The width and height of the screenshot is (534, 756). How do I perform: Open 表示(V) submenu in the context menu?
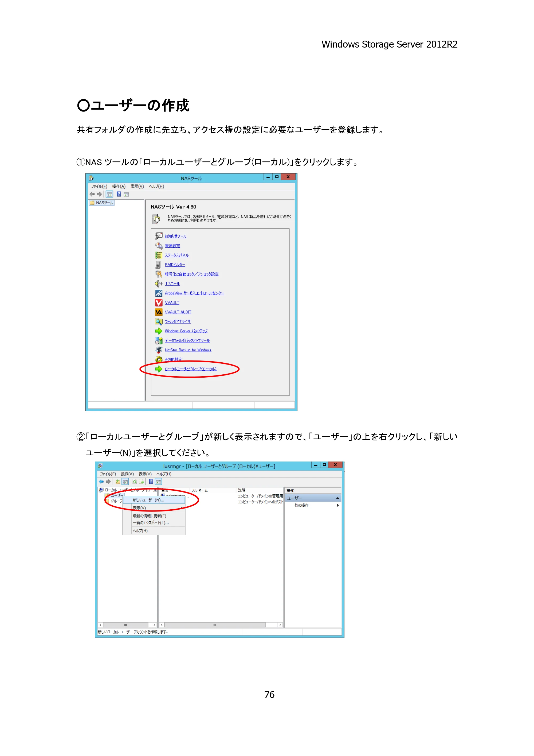pyautogui.click(x=154, y=508)
